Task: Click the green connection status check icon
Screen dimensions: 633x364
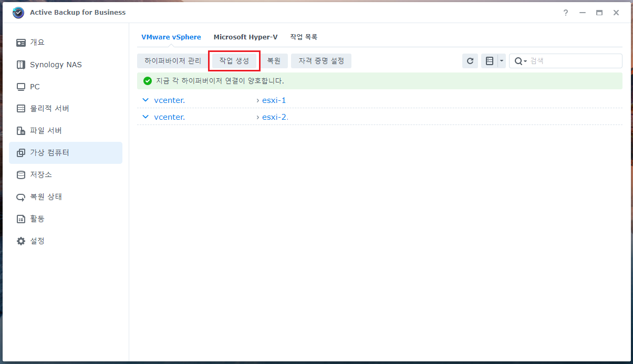Action: tap(148, 81)
